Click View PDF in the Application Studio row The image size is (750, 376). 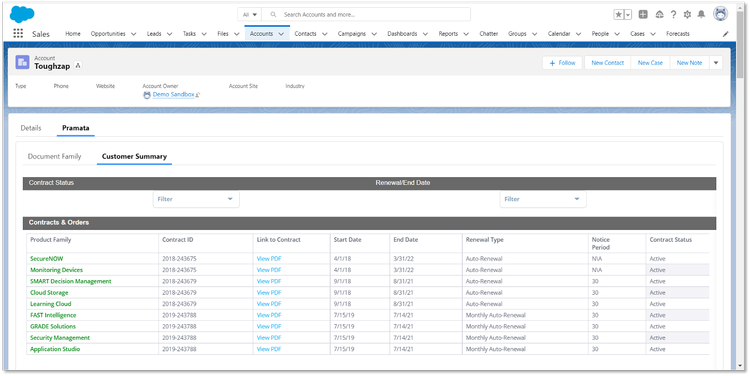tap(269, 349)
